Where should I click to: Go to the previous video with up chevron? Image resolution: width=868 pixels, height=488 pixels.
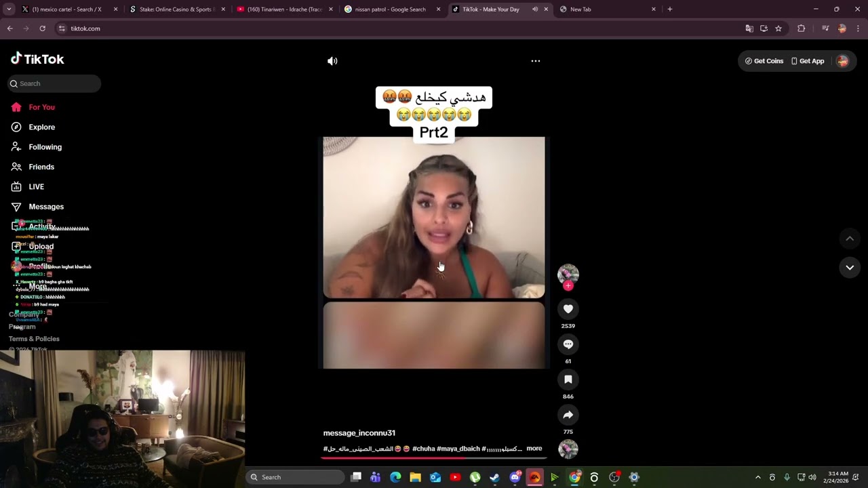tap(850, 239)
